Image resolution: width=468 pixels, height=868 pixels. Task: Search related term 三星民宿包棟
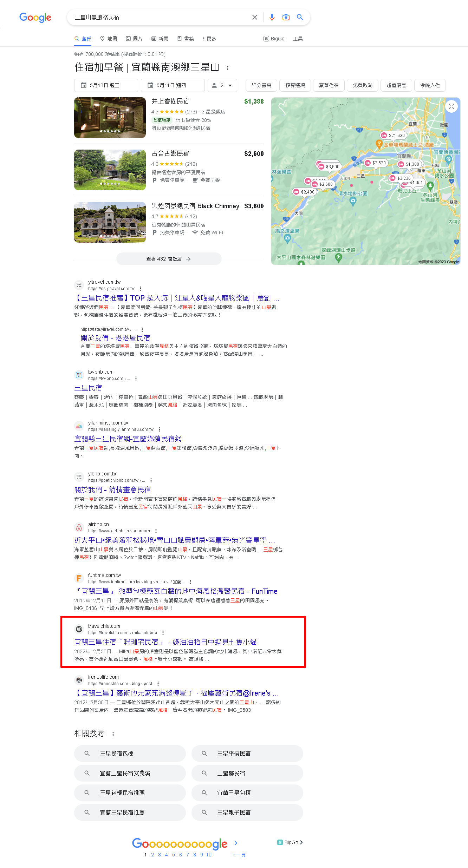pos(130,754)
